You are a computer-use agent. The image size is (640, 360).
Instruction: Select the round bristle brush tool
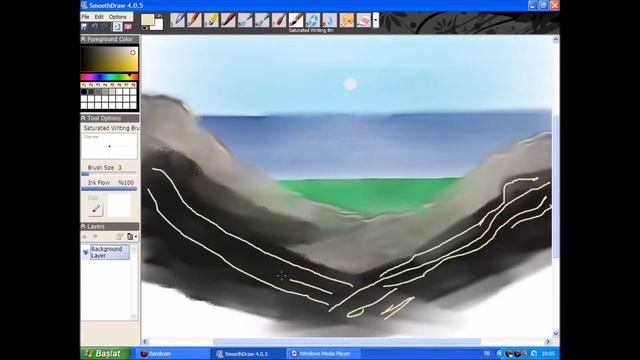point(279,20)
